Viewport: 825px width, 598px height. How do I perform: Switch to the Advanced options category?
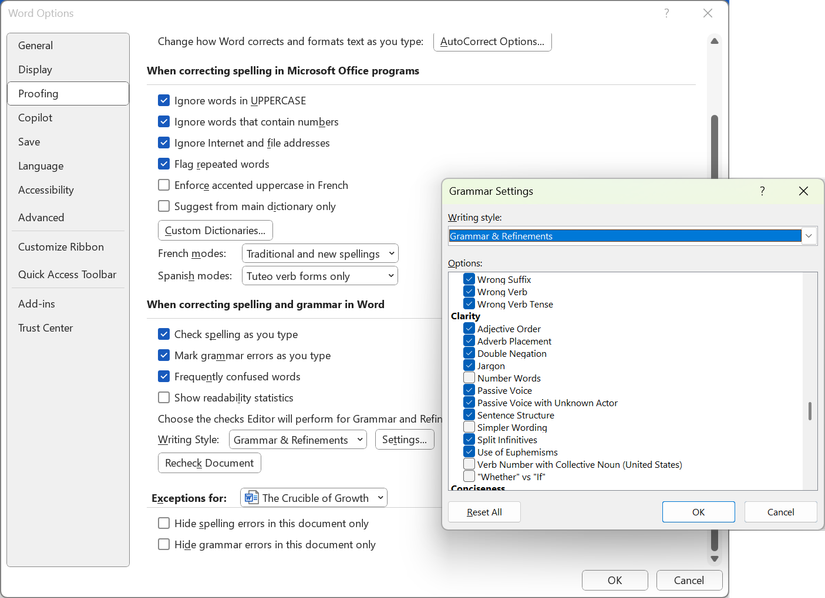(x=41, y=218)
